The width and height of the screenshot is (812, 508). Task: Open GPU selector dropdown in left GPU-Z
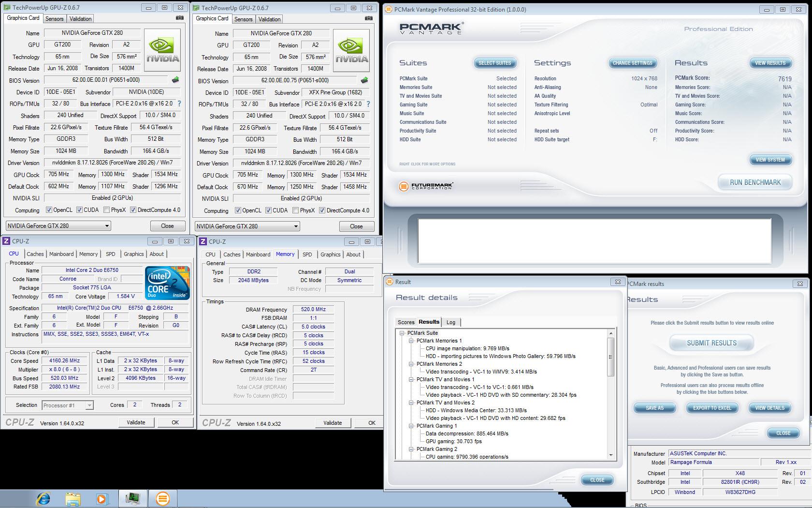pyautogui.click(x=58, y=225)
